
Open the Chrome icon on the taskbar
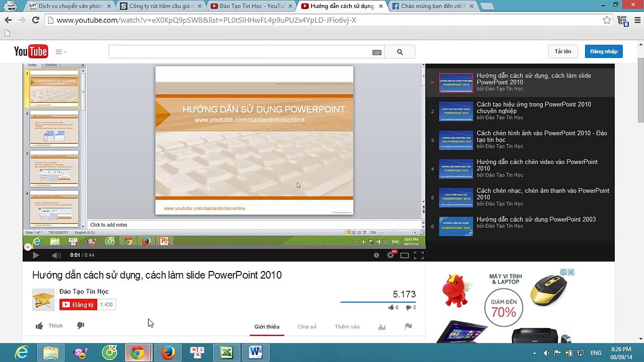[137, 353]
